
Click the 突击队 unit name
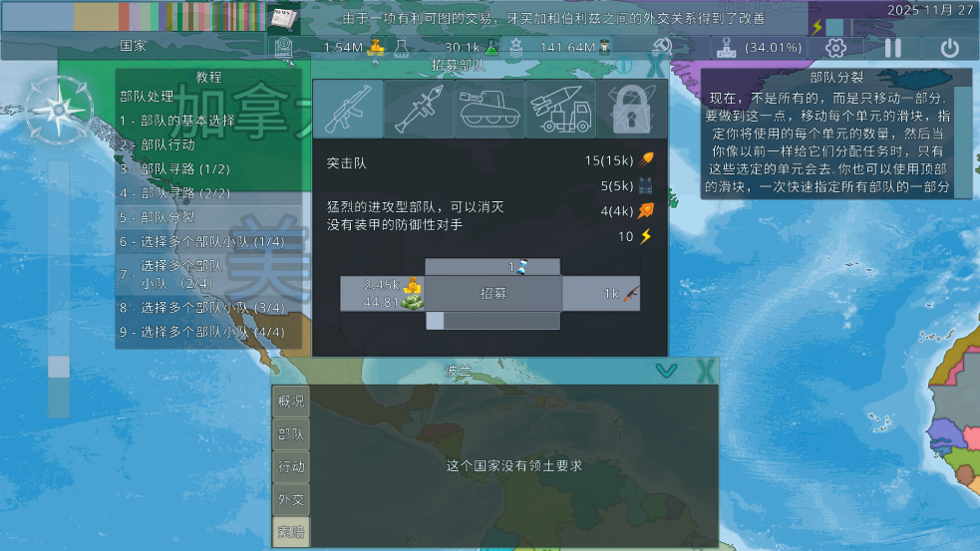click(346, 163)
